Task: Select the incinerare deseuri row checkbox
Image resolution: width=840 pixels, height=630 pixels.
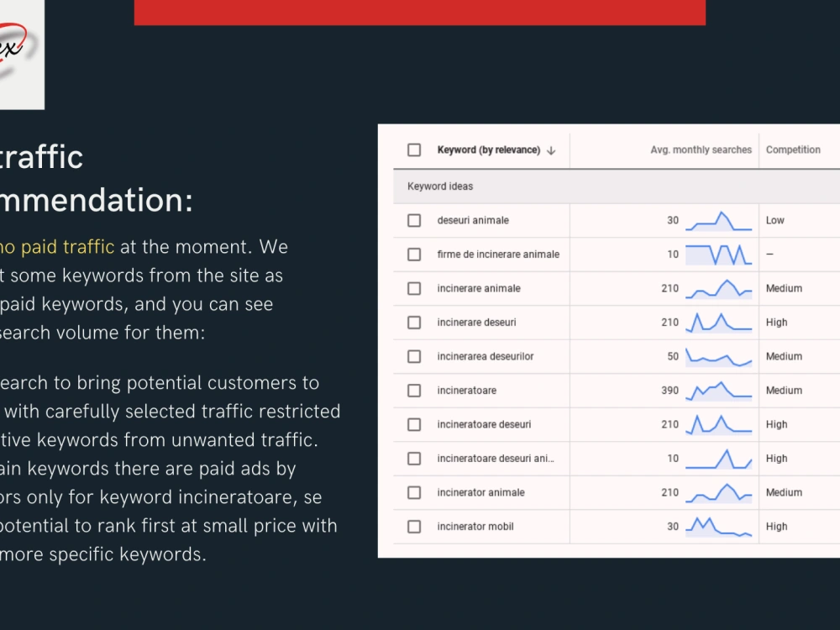Action: pos(414,323)
